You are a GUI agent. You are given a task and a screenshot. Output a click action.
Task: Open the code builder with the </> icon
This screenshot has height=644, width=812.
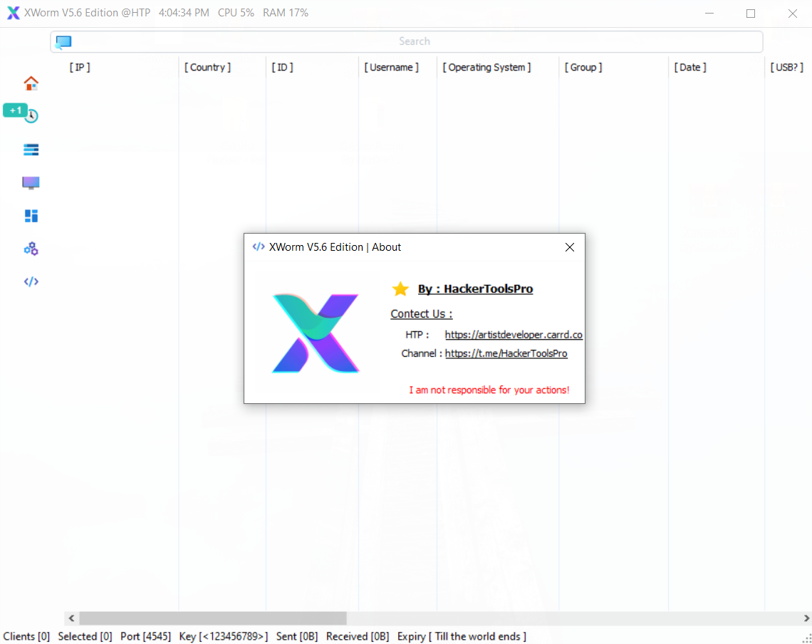point(31,281)
